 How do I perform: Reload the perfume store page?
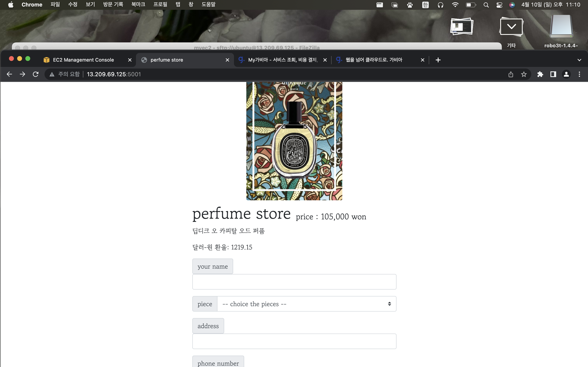pyautogui.click(x=36, y=74)
